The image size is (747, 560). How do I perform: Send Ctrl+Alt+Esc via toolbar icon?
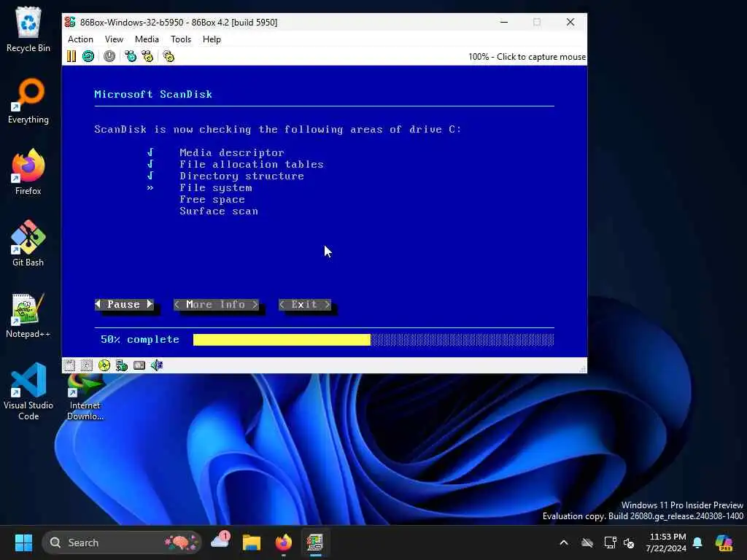point(147,56)
